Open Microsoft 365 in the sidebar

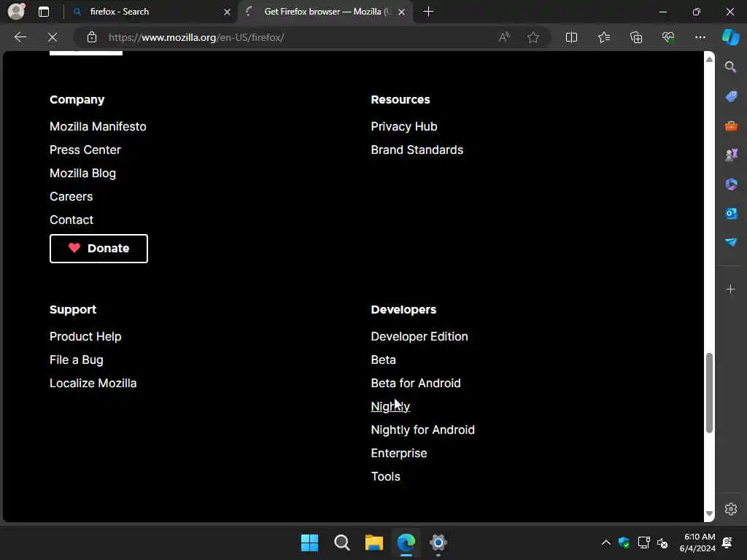coord(731,184)
